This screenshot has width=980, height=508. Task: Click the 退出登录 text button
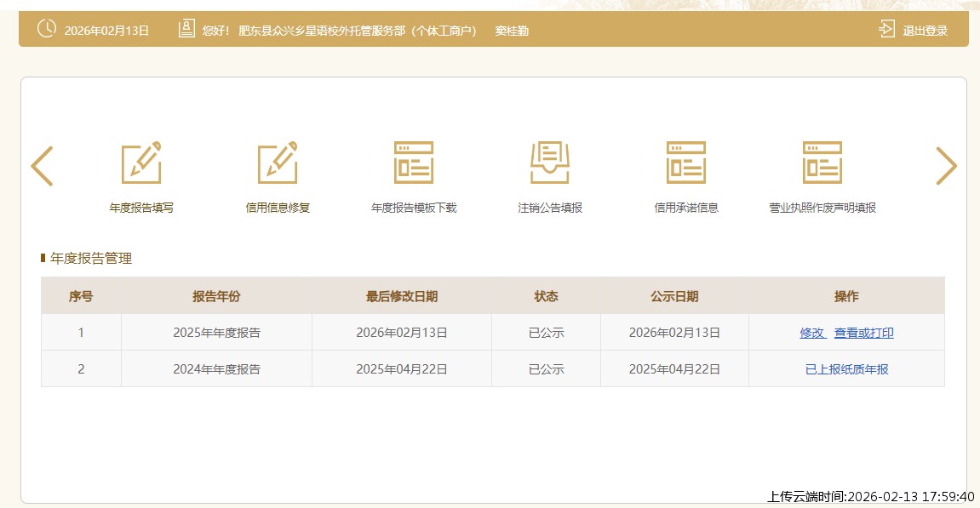tap(925, 31)
